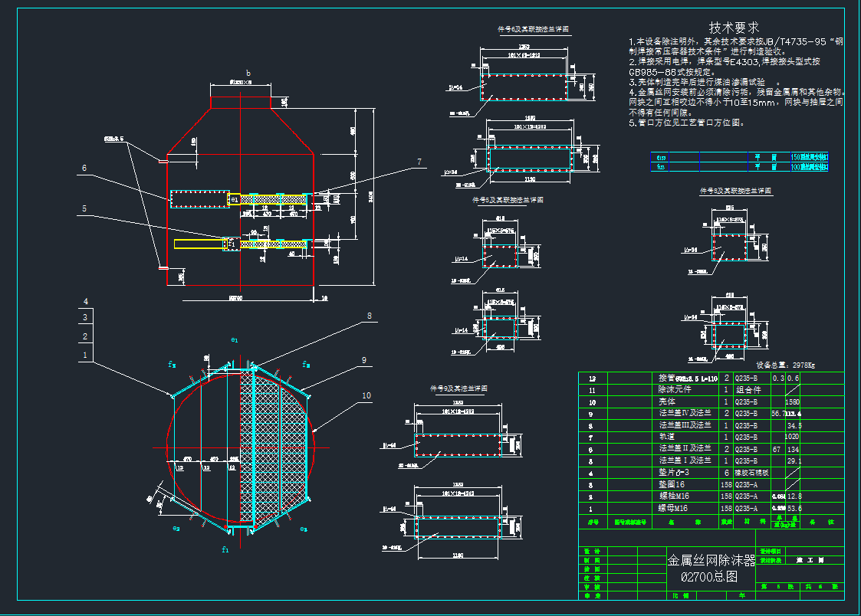Click the nozzle label b above vessel
This screenshot has width=861, height=616.
point(247,74)
